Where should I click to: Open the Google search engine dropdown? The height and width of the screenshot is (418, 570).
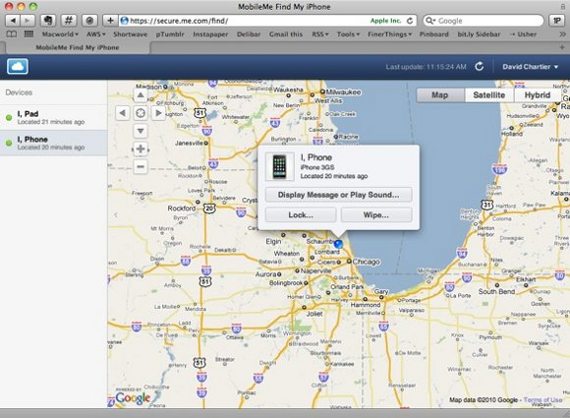(x=430, y=21)
